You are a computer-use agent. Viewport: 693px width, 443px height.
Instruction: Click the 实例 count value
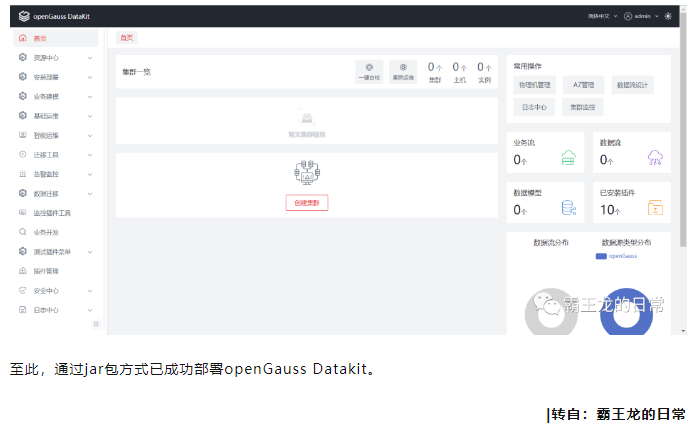pos(480,67)
